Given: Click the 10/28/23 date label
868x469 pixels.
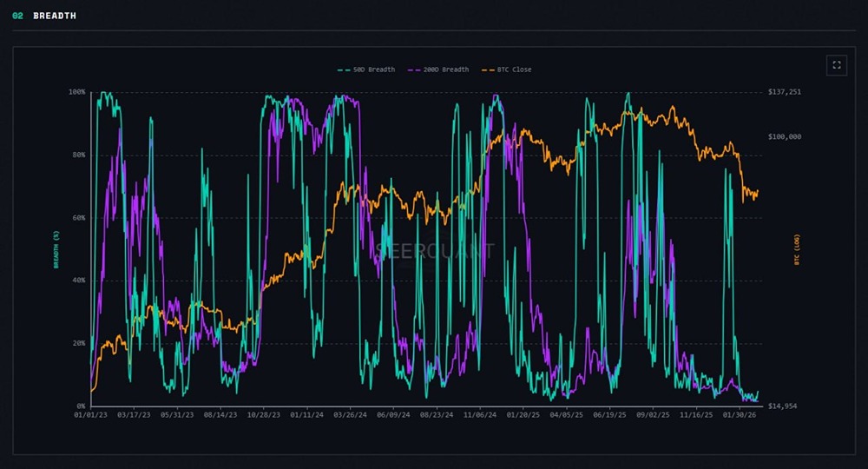Looking at the screenshot, I should pos(264,415).
